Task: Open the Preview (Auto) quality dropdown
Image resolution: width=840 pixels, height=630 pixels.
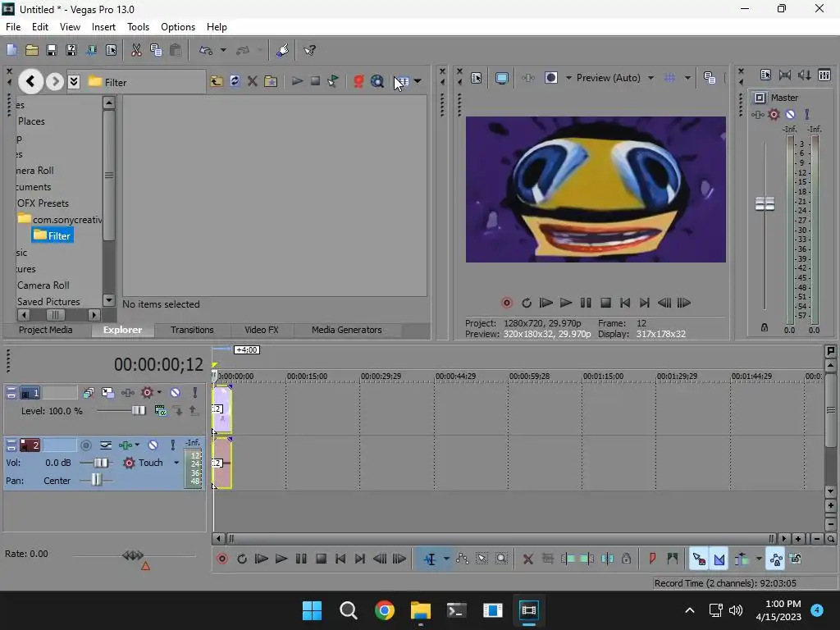Action: coord(651,78)
